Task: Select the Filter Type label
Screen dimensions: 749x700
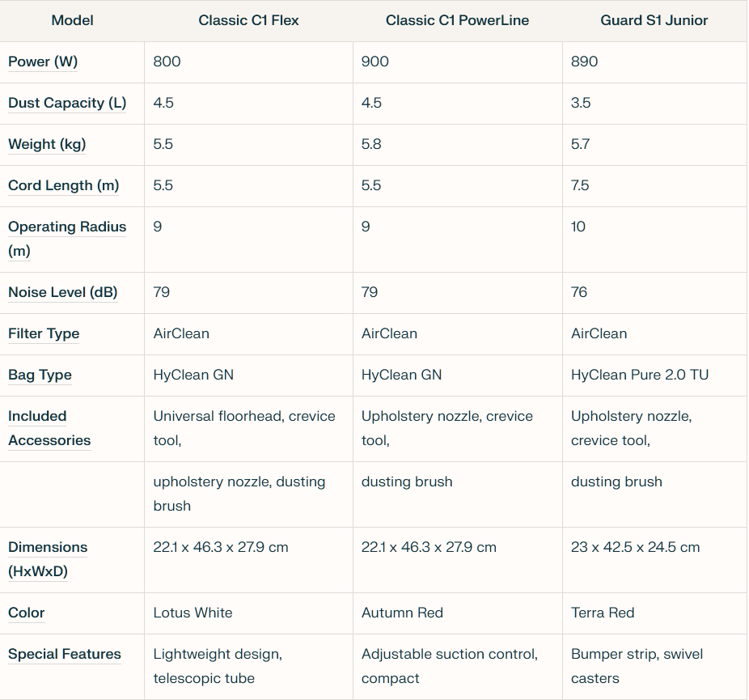Action: tap(44, 333)
